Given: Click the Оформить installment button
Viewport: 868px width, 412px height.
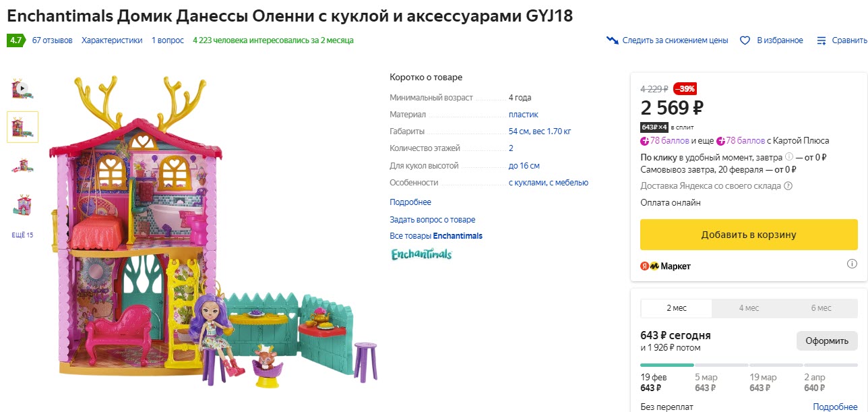Looking at the screenshot, I should 827,341.
